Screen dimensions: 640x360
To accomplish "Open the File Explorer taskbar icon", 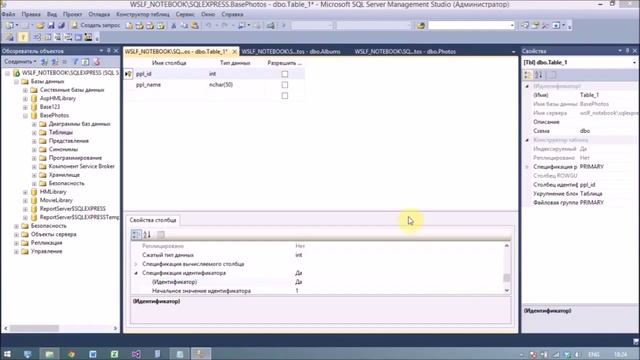I will tap(49, 354).
